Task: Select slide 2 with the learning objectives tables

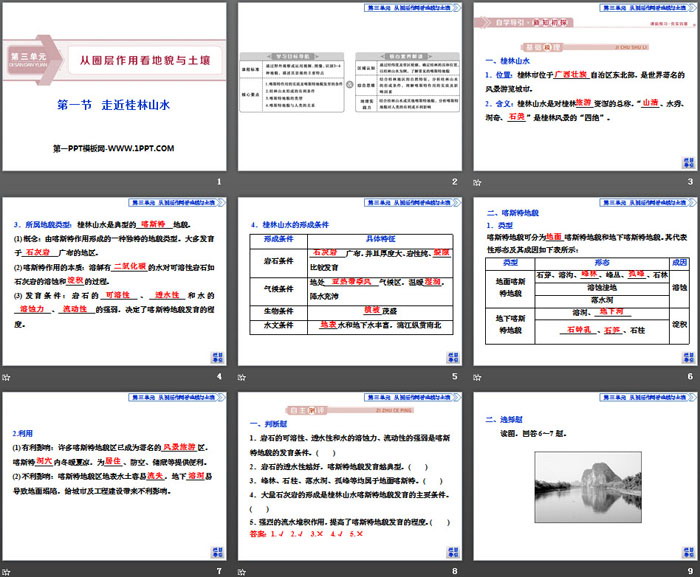Action: coord(349,88)
